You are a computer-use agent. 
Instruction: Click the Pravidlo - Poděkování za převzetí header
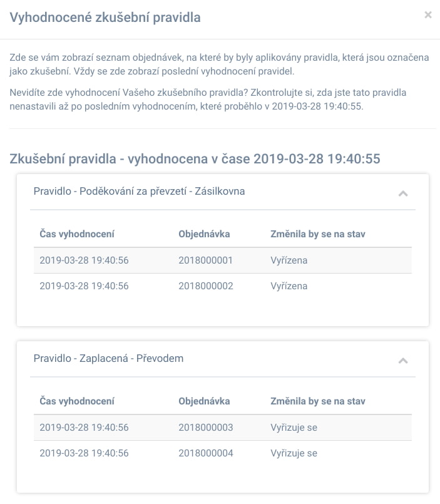(x=139, y=191)
